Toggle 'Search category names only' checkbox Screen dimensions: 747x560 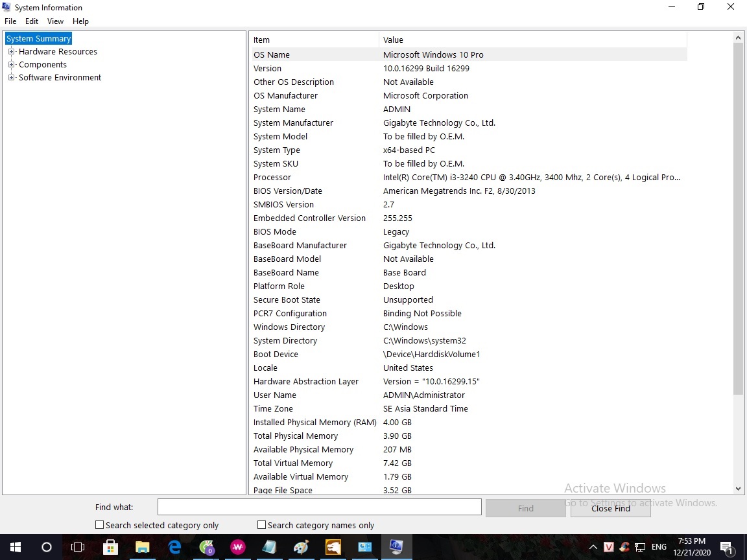coord(262,525)
